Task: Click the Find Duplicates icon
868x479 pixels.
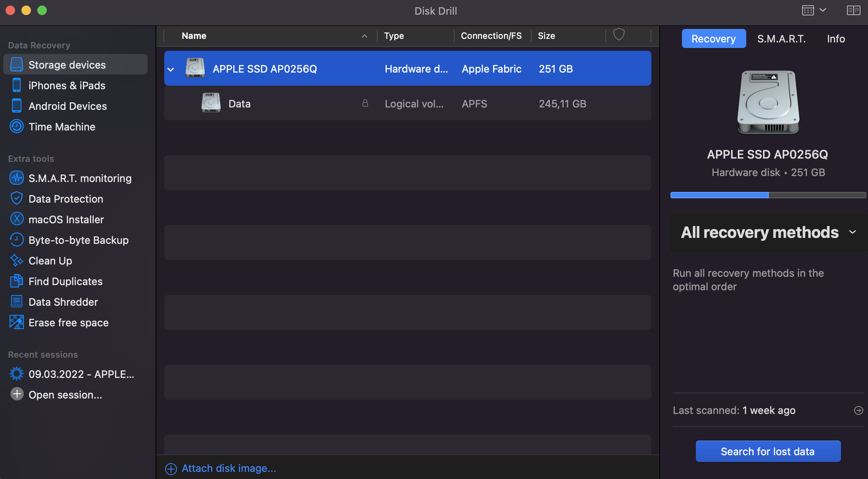Action: click(15, 281)
